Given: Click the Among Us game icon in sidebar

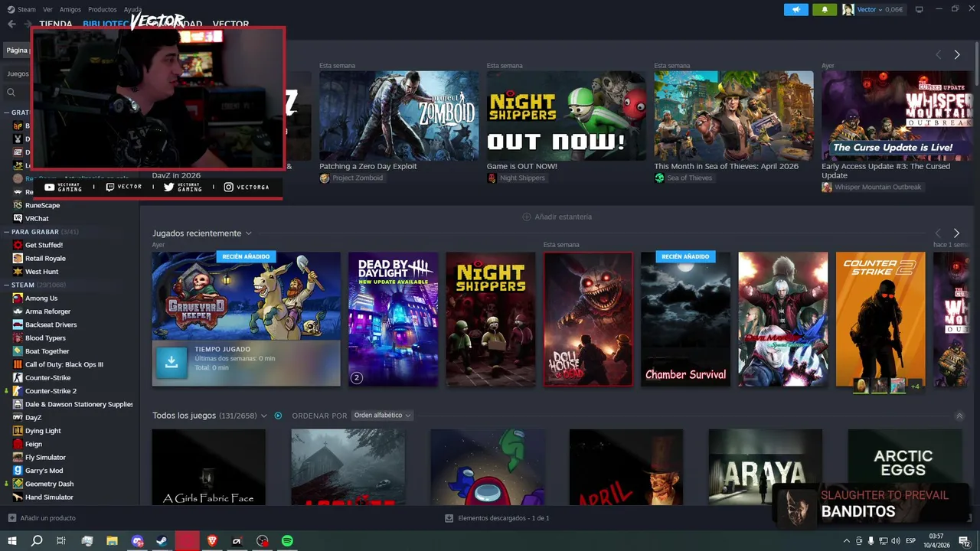Looking at the screenshot, I should (x=18, y=298).
